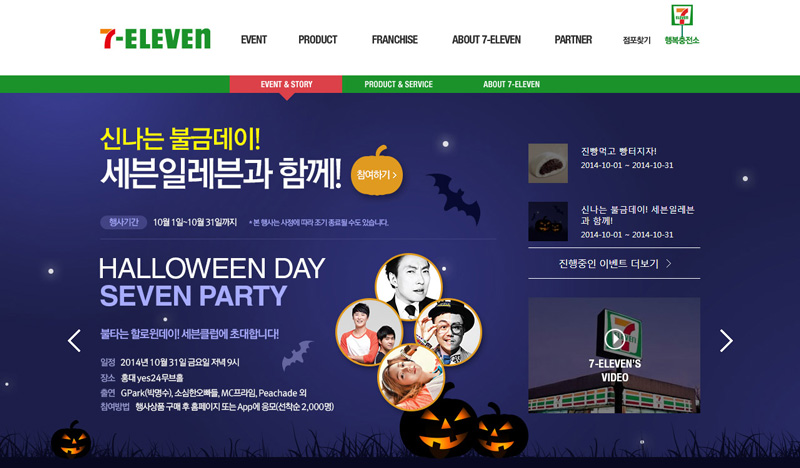Open the PARTNER menu

click(573, 40)
